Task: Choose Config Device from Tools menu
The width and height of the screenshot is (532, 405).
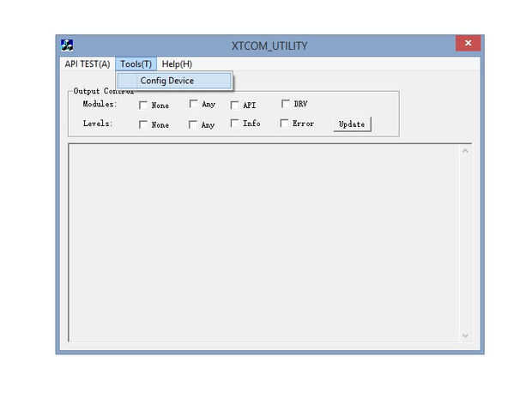Action: (174, 81)
